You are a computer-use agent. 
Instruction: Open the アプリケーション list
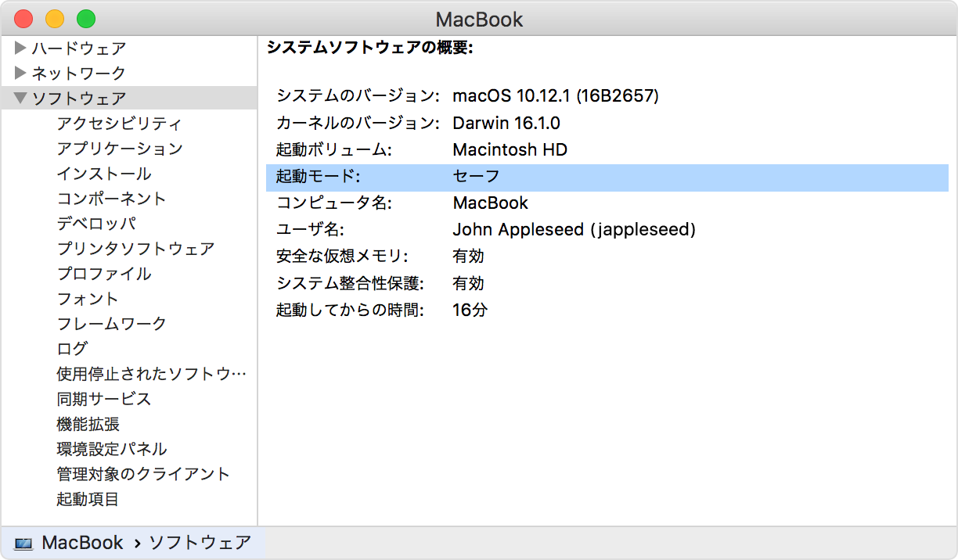tap(119, 149)
